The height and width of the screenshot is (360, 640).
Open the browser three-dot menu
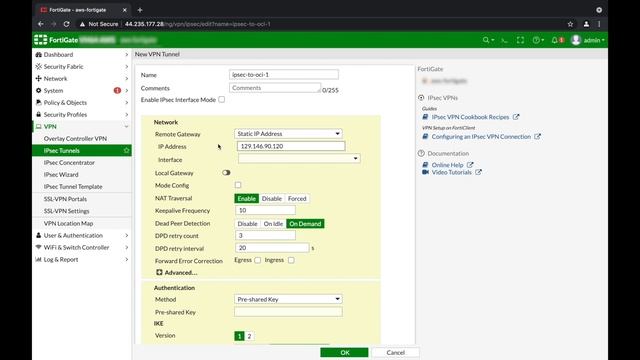tap(599, 24)
